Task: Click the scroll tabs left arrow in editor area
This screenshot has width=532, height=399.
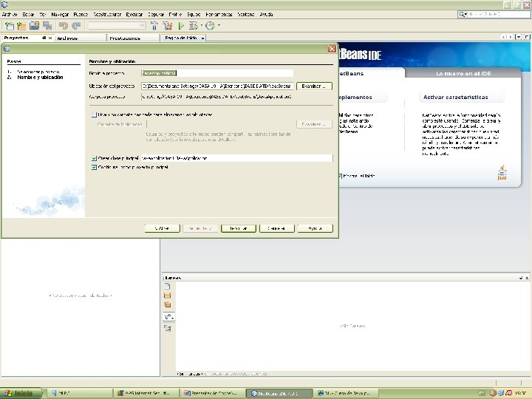Action: pyautogui.click(x=503, y=37)
